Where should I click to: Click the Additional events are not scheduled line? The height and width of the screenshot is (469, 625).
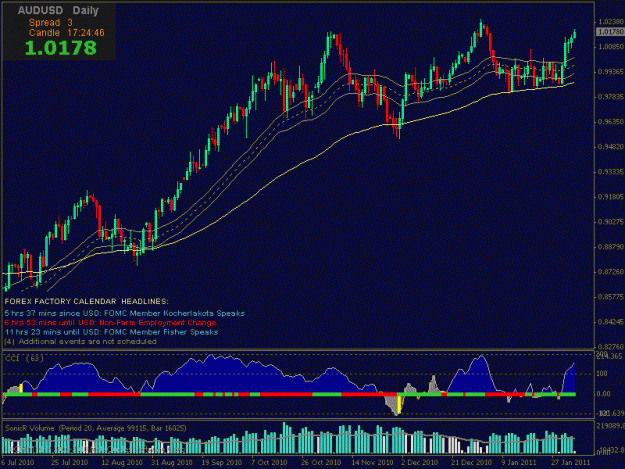click(81, 341)
